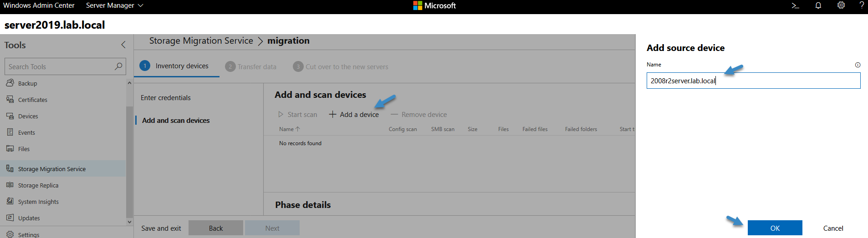The image size is (868, 238).
Task: Open the Storage Replica label
Action: pos(38,186)
